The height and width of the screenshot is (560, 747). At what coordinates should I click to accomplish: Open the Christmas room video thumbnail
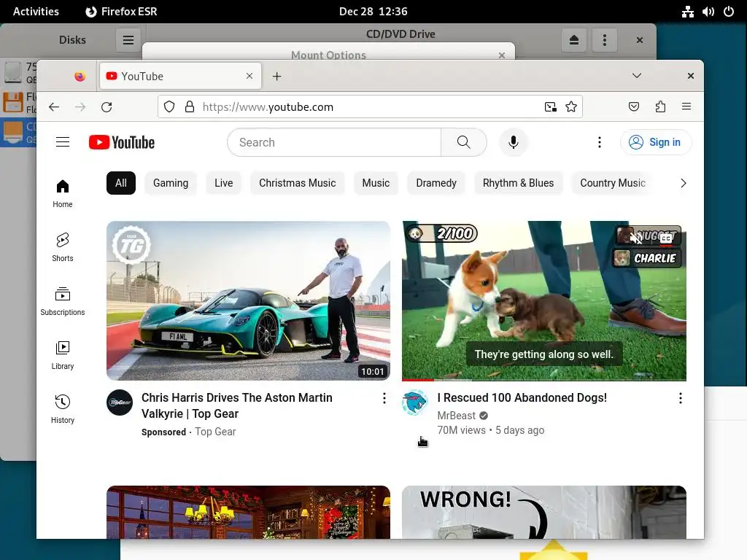(x=248, y=513)
